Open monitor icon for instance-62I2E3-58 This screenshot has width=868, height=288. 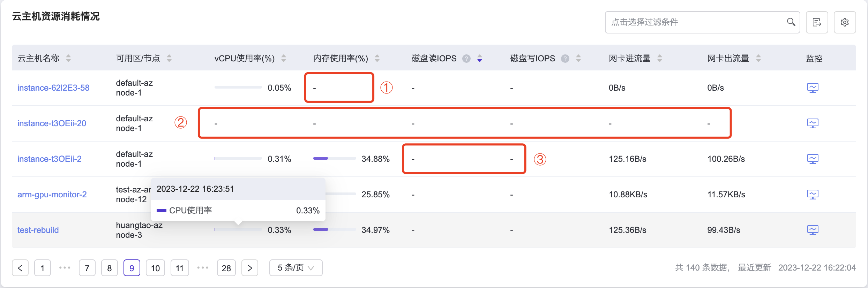tap(813, 88)
